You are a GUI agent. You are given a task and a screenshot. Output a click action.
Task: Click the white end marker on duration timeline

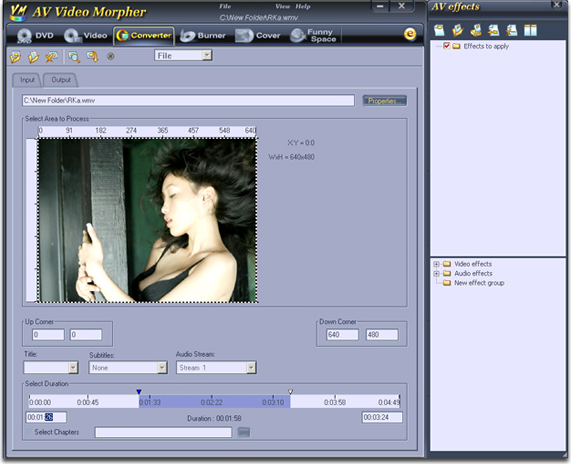click(290, 392)
